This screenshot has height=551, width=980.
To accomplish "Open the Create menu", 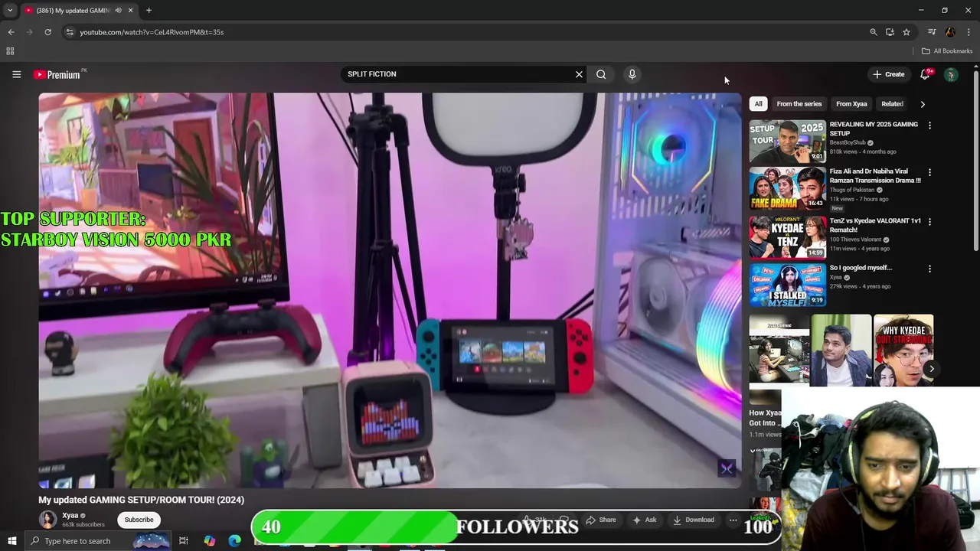I will 888,74.
